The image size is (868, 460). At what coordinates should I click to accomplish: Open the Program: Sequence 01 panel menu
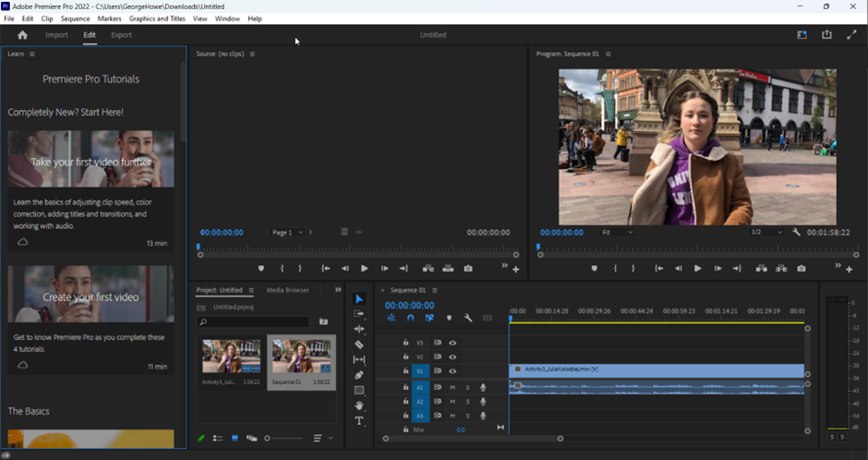pyautogui.click(x=609, y=54)
